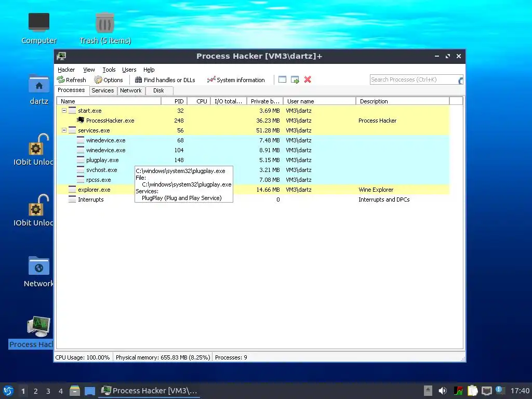
Task: Switch to the Services tab
Action: click(103, 90)
